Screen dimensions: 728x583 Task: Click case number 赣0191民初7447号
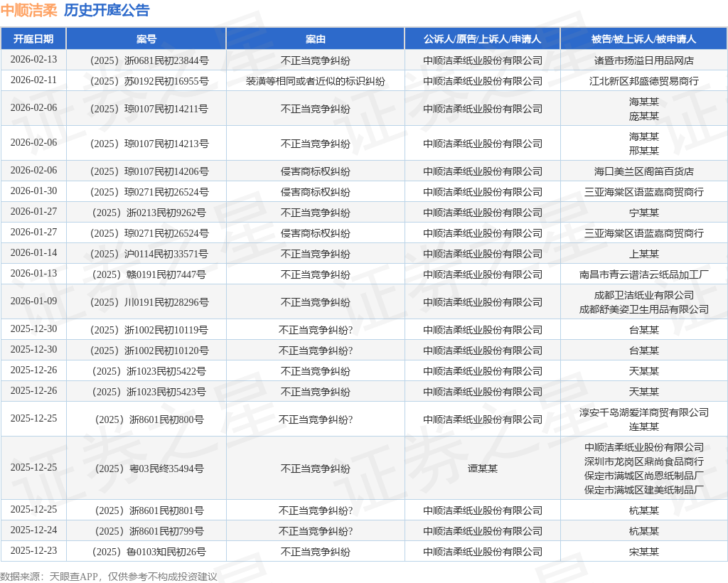click(149, 274)
